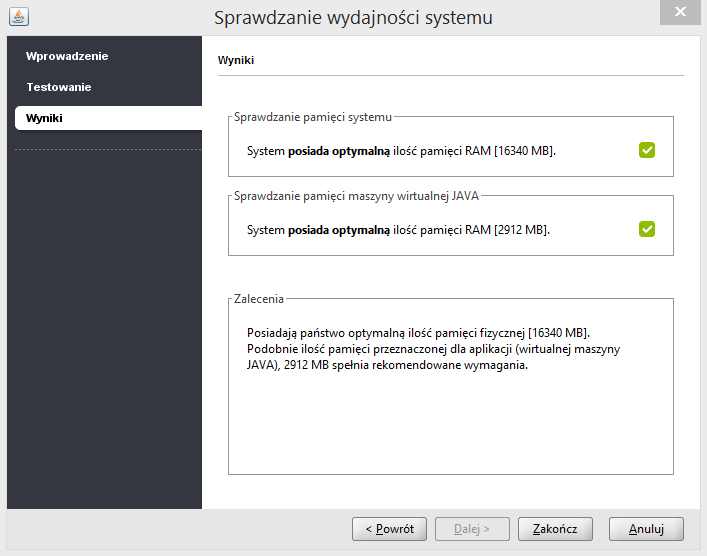Click the Java application icon in title bar
The height and width of the screenshot is (556, 707).
point(19,17)
